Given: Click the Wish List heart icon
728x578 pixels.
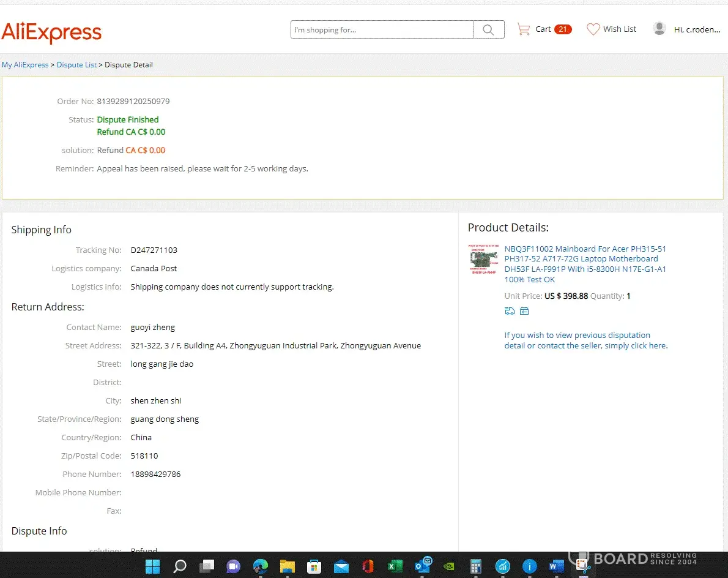Looking at the screenshot, I should tap(593, 29).
